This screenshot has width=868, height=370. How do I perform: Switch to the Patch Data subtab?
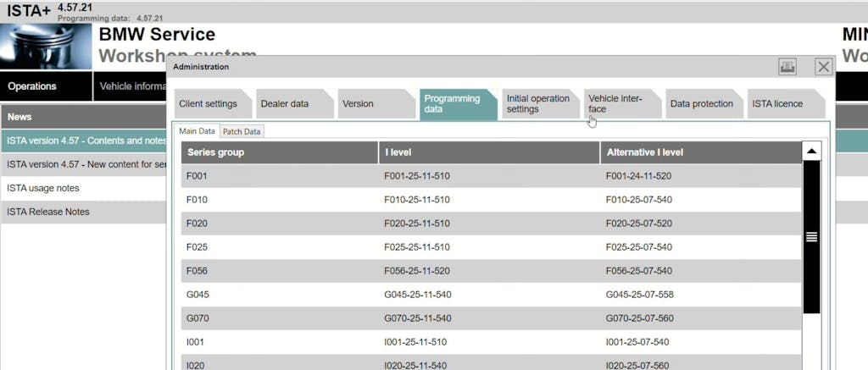point(242,131)
